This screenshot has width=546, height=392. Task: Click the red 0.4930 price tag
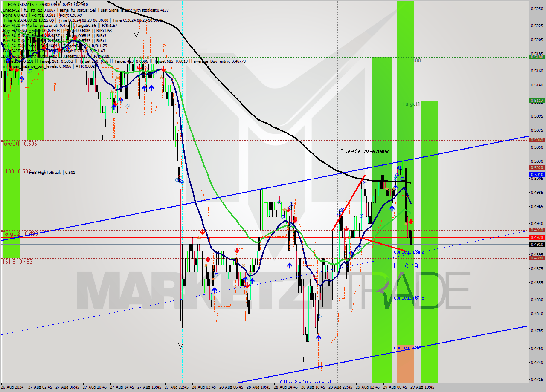pos(537,230)
